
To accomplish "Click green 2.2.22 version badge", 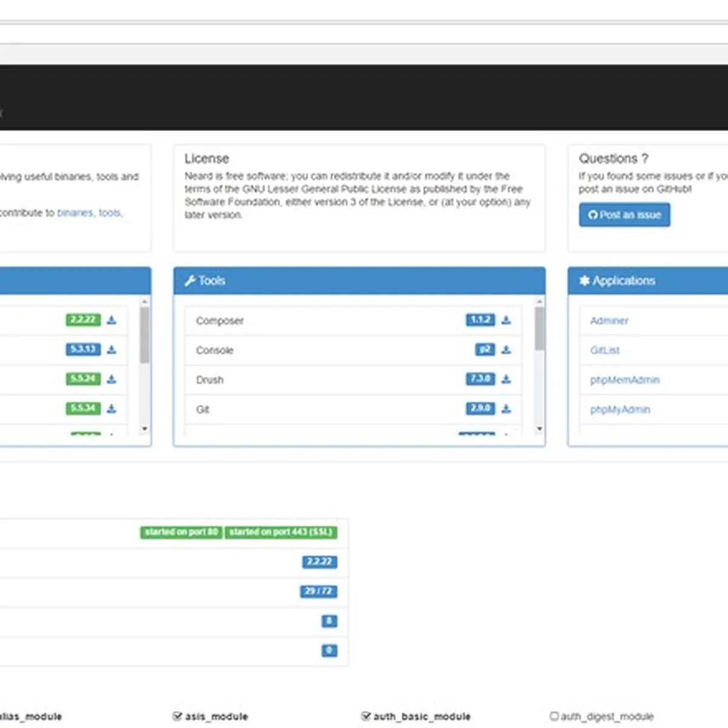I will 83,320.
